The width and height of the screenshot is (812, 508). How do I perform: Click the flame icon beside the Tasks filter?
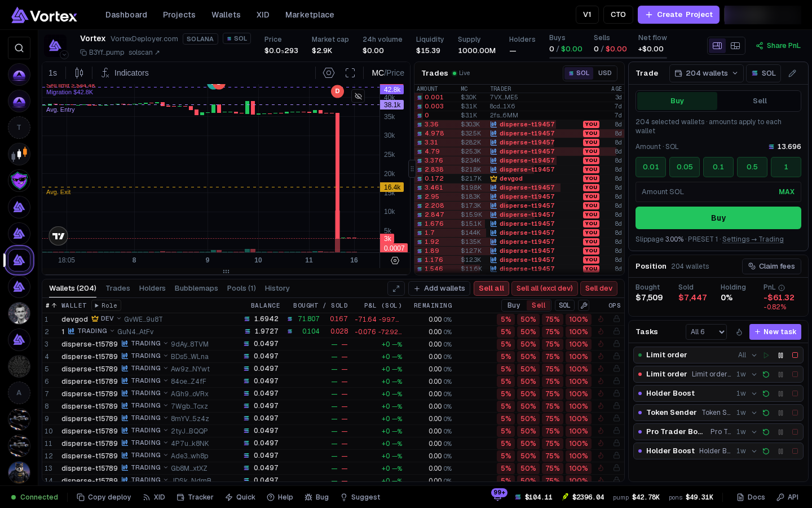click(739, 332)
